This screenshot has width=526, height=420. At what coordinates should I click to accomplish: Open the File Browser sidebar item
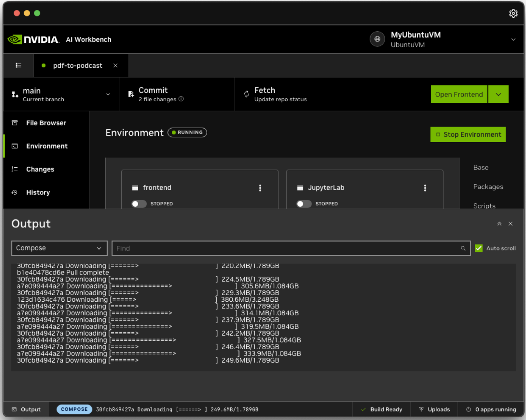pyautogui.click(x=46, y=123)
